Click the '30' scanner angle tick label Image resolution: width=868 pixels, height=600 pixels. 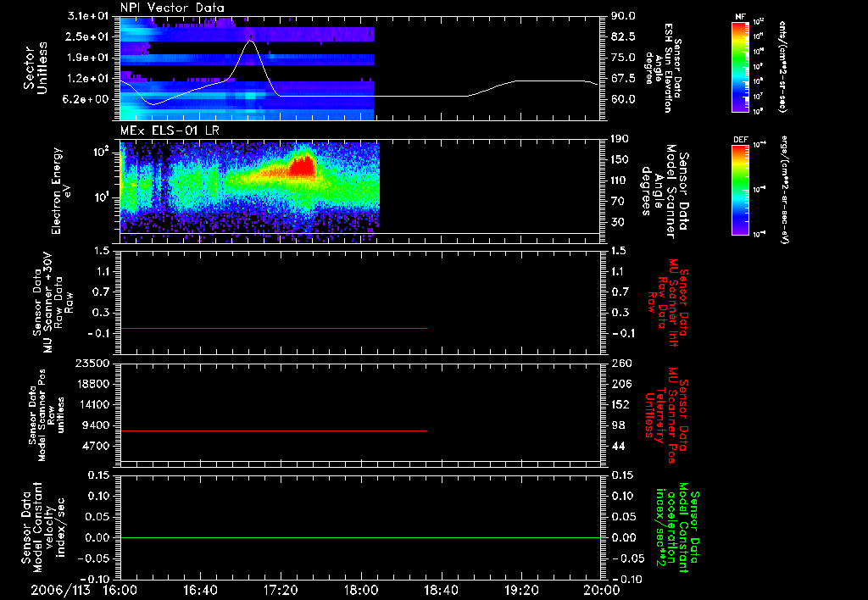tap(618, 222)
